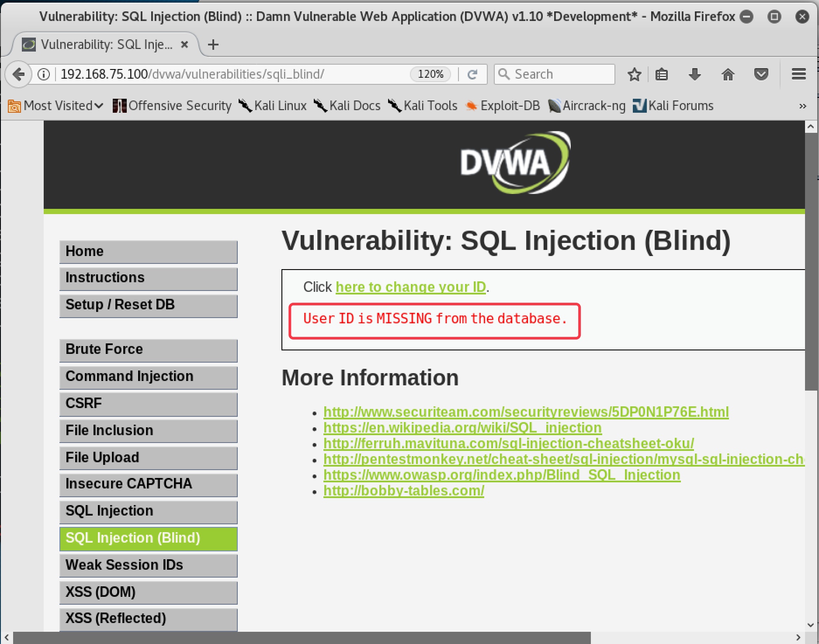The width and height of the screenshot is (819, 644).
Task: Minimize the Firefox window
Action: click(x=747, y=17)
